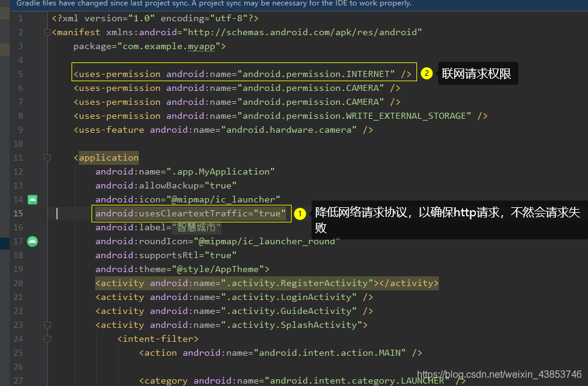
Task: Click the android:name .app.MyApplication attribute
Action: coord(185,171)
